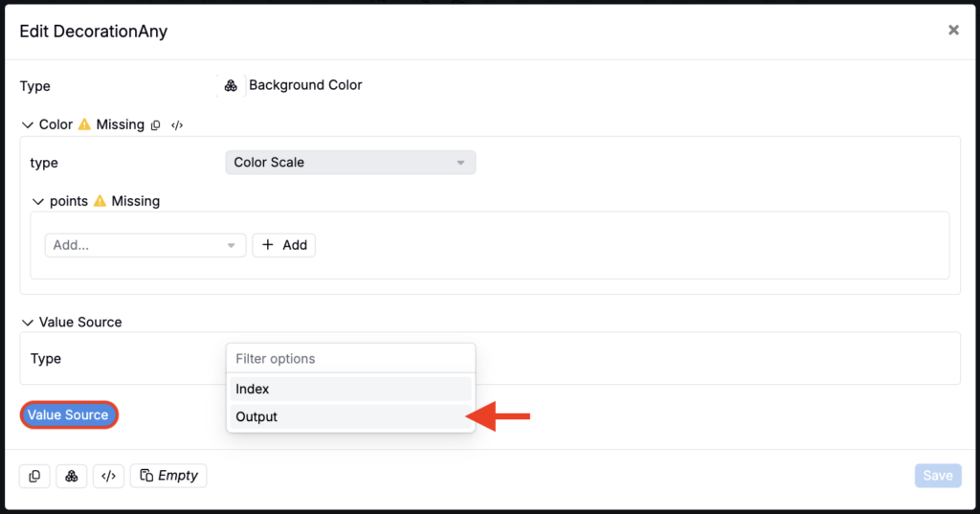Image resolution: width=980 pixels, height=514 pixels.
Task: Click the copy icon in bottom toolbar
Action: coord(35,476)
